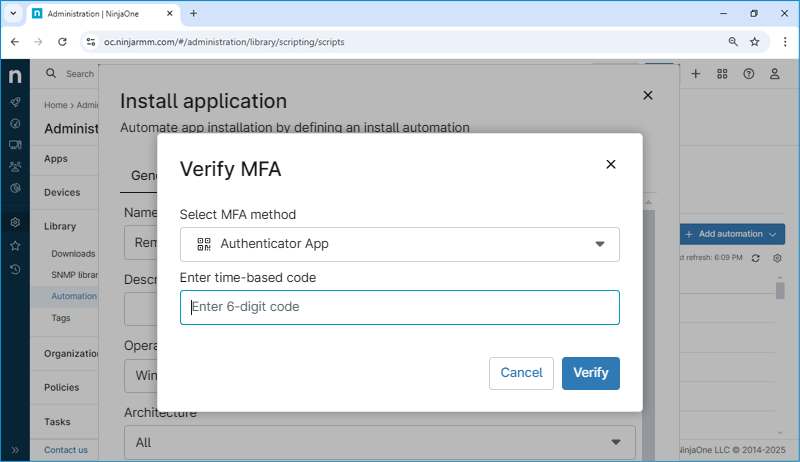This screenshot has width=800, height=462.
Task: Click the plus icon in top header
Action: pyautogui.click(x=696, y=74)
